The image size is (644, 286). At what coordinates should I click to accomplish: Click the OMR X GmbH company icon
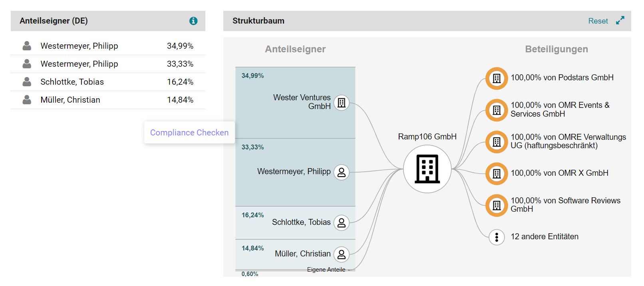[x=497, y=173]
